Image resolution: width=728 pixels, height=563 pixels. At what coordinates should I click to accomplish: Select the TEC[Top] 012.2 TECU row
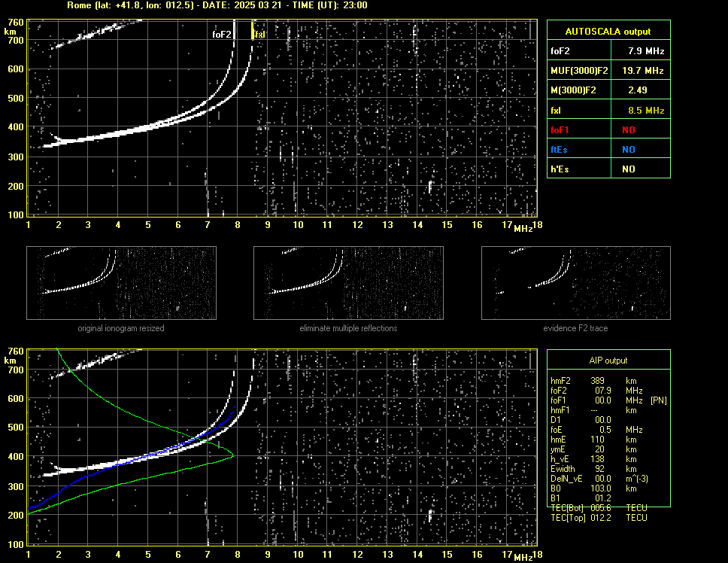point(599,517)
